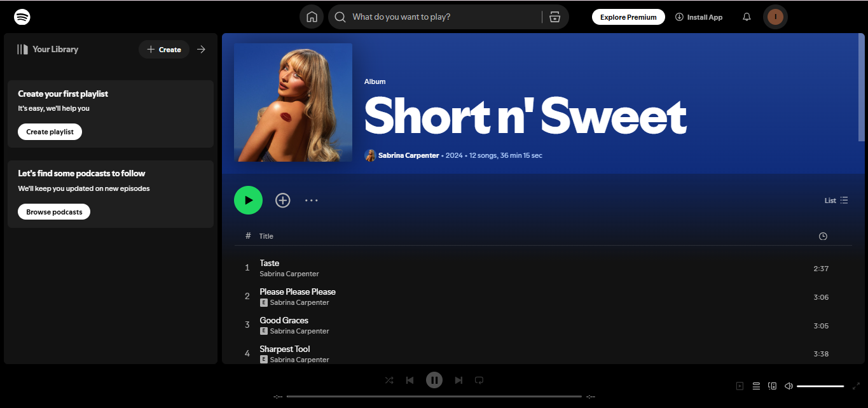
Task: Open the Spotify home page icon
Action: (312, 17)
